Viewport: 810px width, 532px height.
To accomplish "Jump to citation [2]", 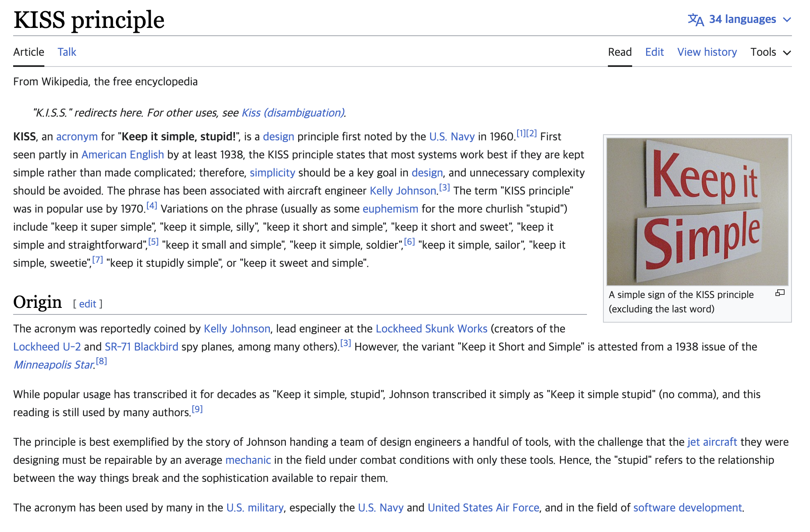I will click(532, 133).
